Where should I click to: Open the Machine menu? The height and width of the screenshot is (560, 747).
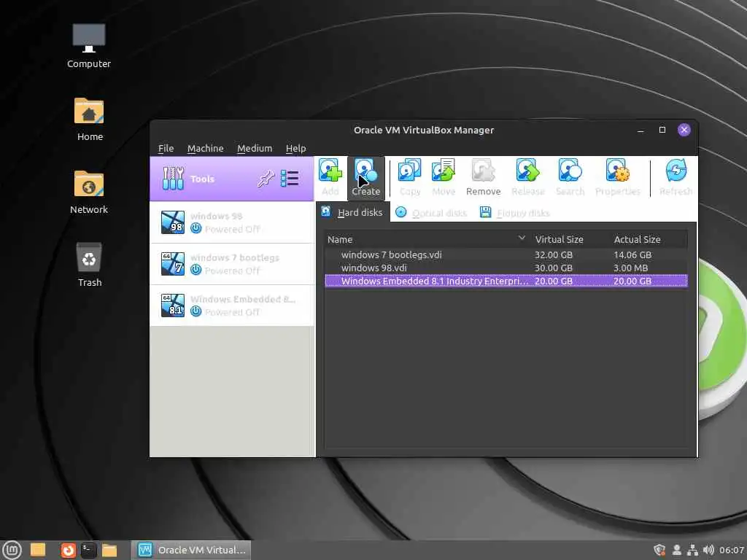tap(205, 148)
